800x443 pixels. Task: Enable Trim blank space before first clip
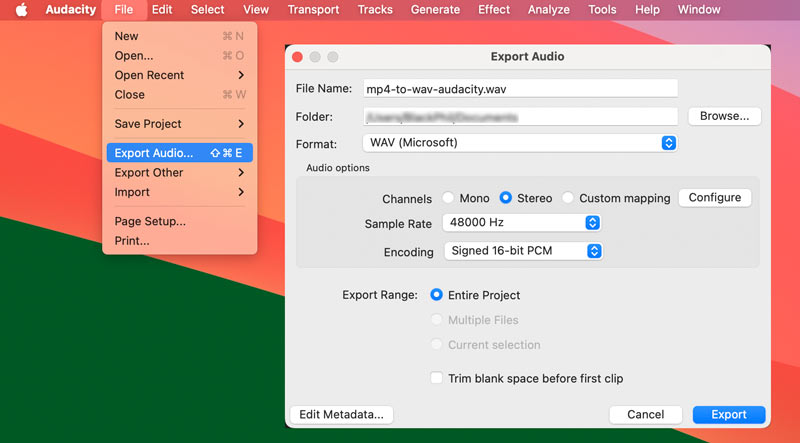(x=436, y=378)
